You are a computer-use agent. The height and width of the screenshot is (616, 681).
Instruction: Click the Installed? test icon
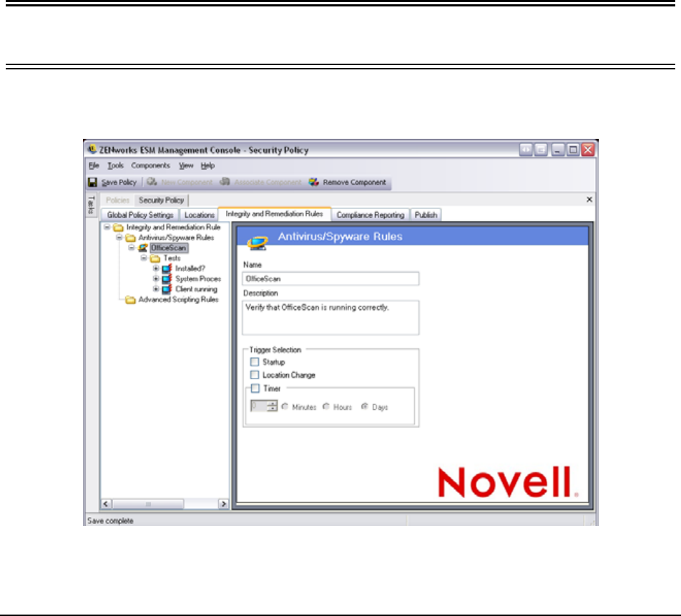coord(167,268)
